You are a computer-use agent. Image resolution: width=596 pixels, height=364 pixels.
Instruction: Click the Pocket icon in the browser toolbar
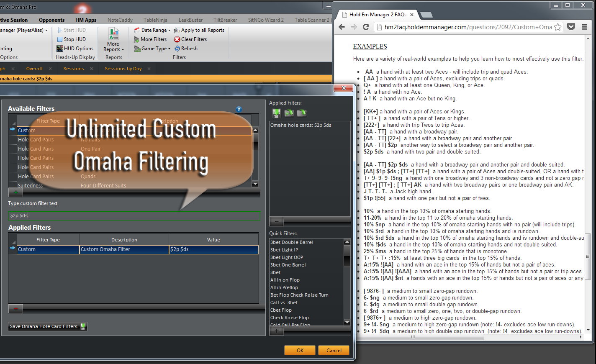click(571, 27)
